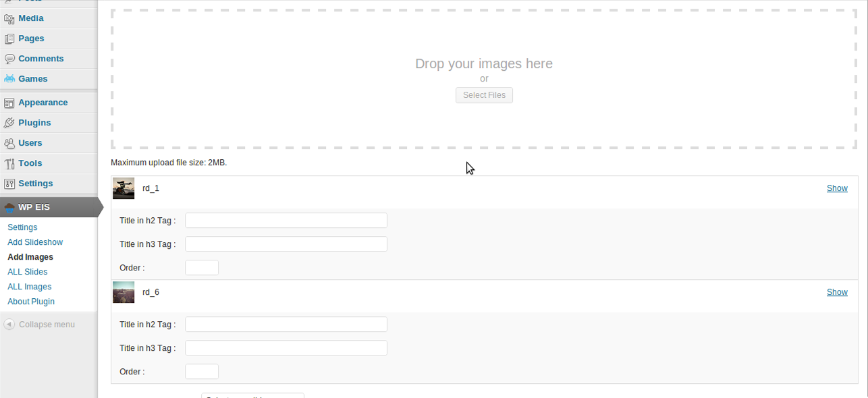The height and width of the screenshot is (398, 868).
Task: Click the Users icon in sidebar
Action: [x=9, y=143]
